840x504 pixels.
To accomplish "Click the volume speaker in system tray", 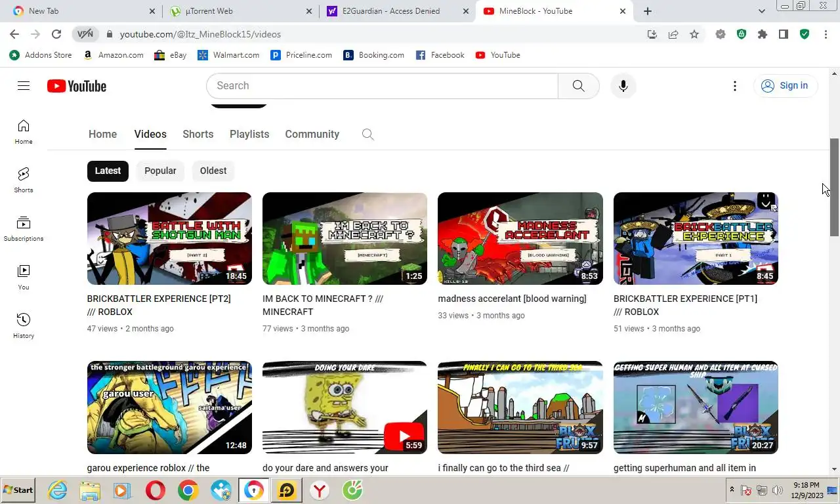I will [778, 490].
